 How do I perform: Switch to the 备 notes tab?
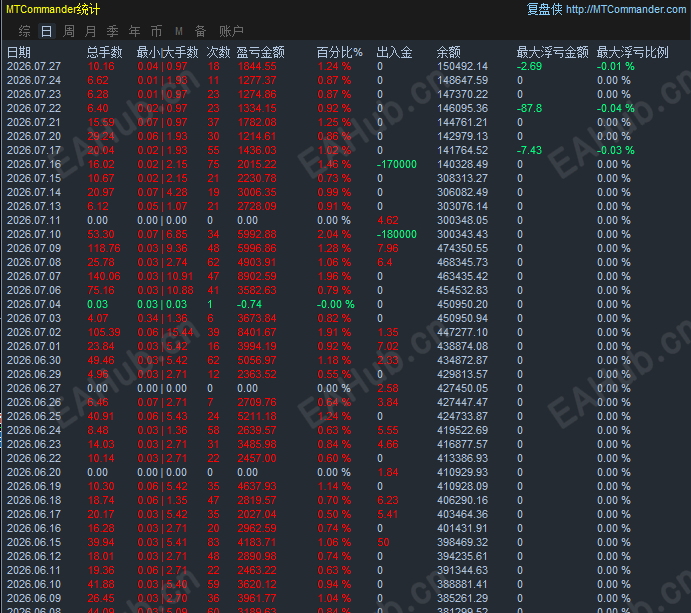201,31
